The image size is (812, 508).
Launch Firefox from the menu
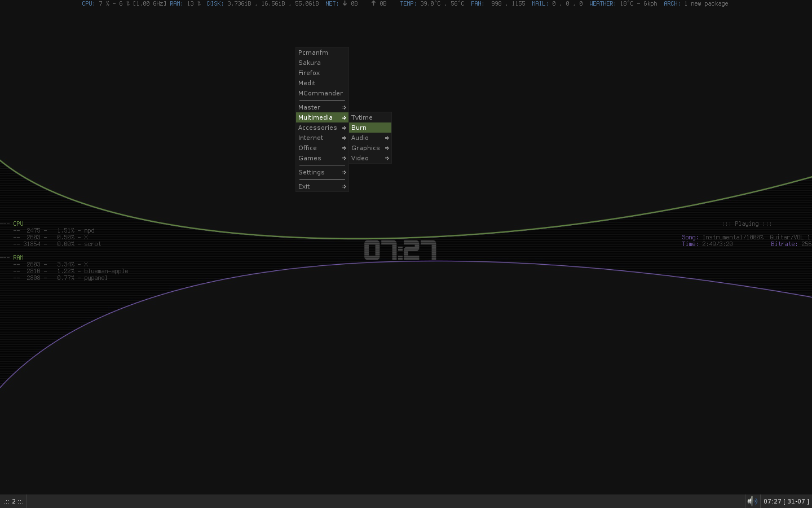tap(322, 73)
